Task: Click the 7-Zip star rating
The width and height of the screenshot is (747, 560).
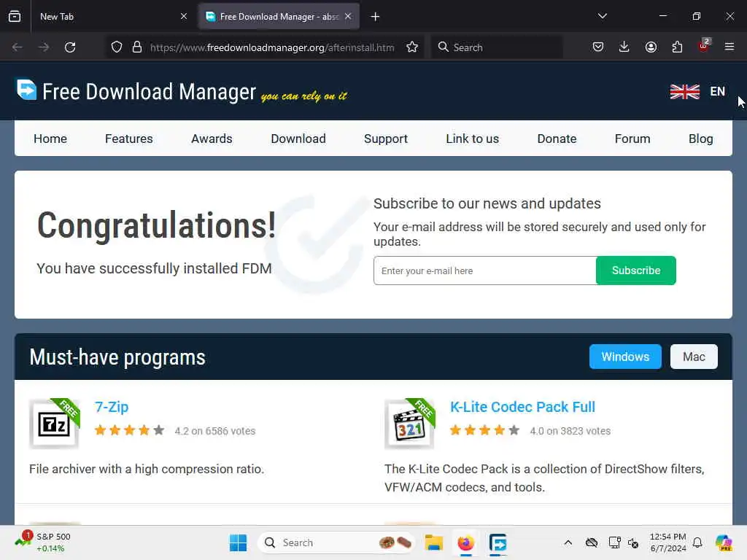Action: (129, 430)
